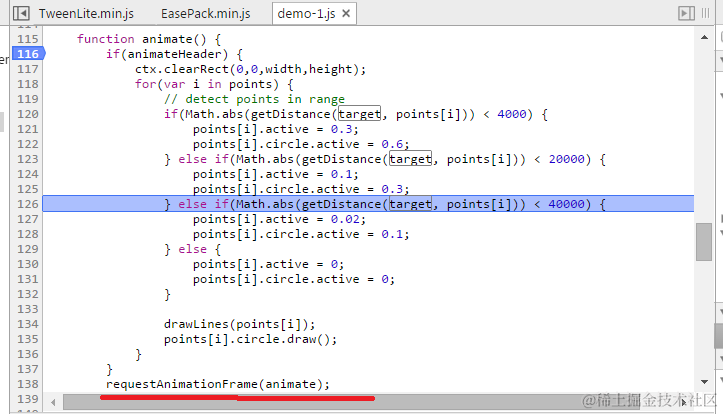
Task: Click line number 122 in the gutter
Action: [28, 144]
